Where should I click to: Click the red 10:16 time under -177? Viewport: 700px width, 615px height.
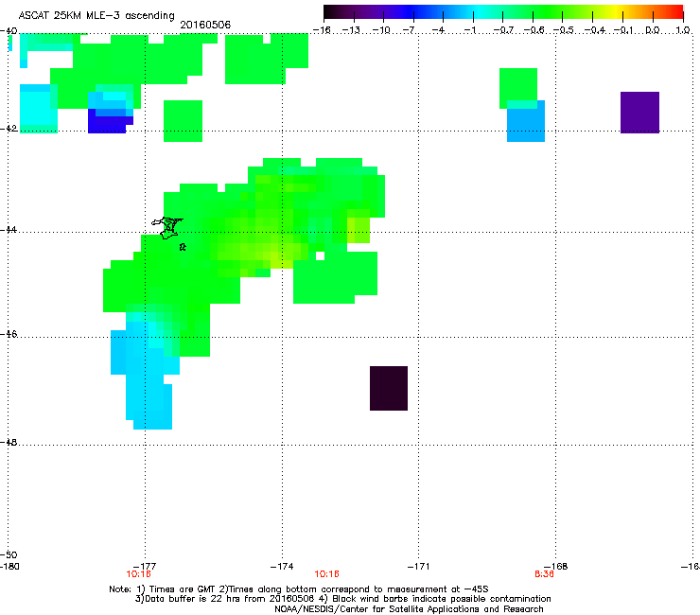(138, 574)
